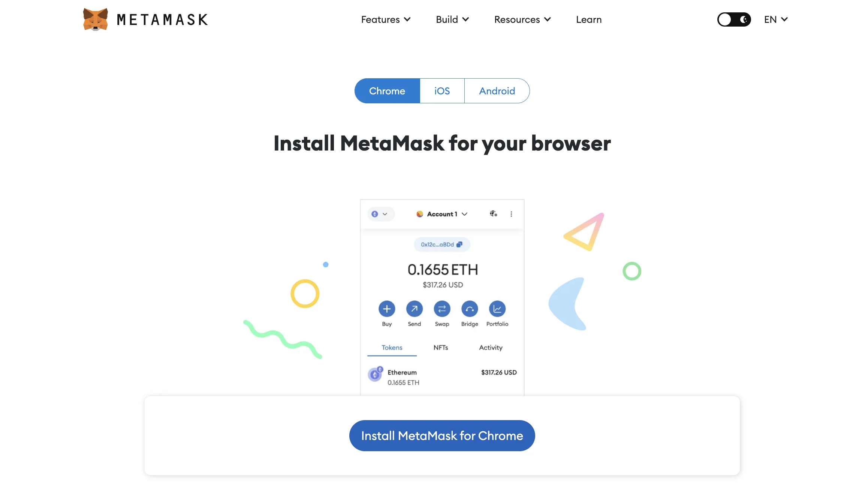Expand the Resources dropdown menu
Viewport: 868px width, 504px height.
coord(522,19)
